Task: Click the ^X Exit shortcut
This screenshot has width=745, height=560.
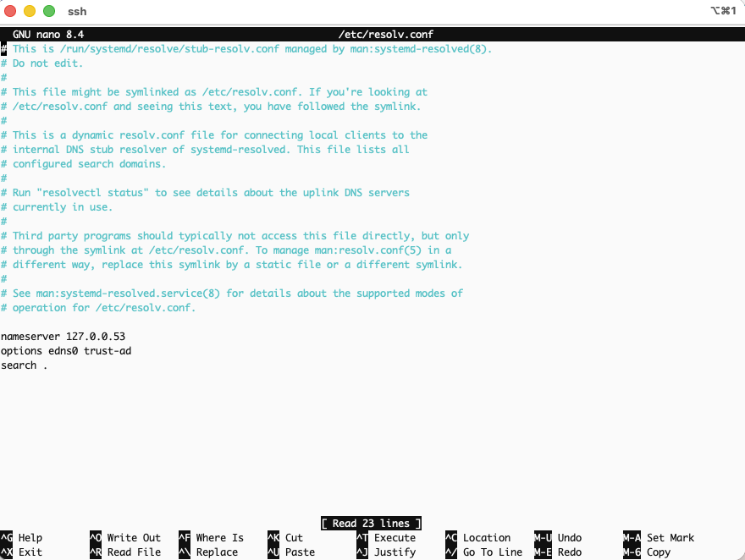Action: pos(22,552)
